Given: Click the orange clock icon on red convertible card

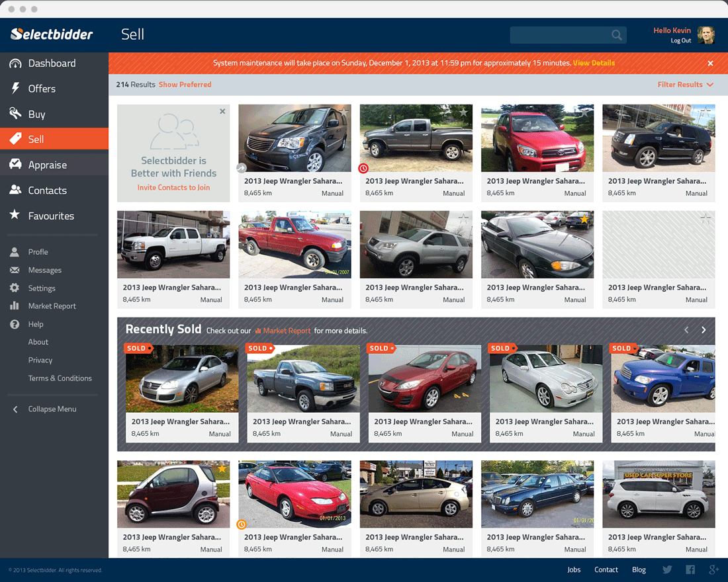Looking at the screenshot, I should (242, 524).
